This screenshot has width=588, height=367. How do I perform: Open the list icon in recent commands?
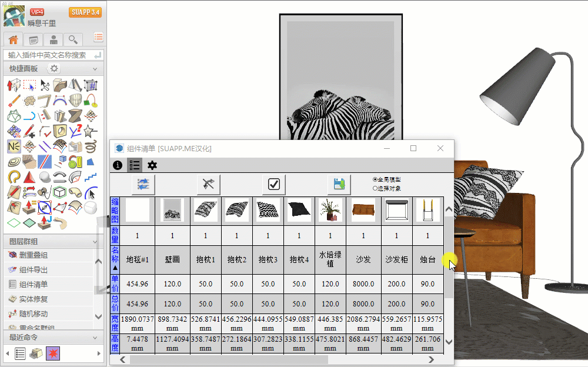coord(20,353)
